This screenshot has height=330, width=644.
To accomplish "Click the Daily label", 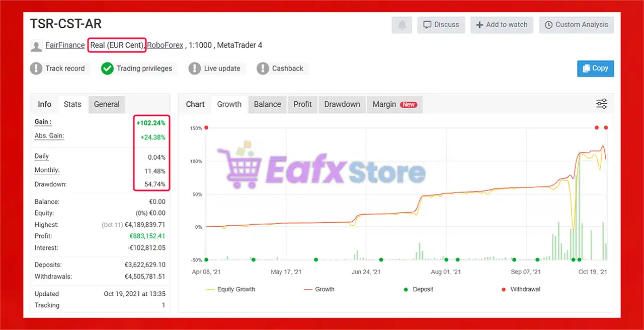I will point(42,157).
